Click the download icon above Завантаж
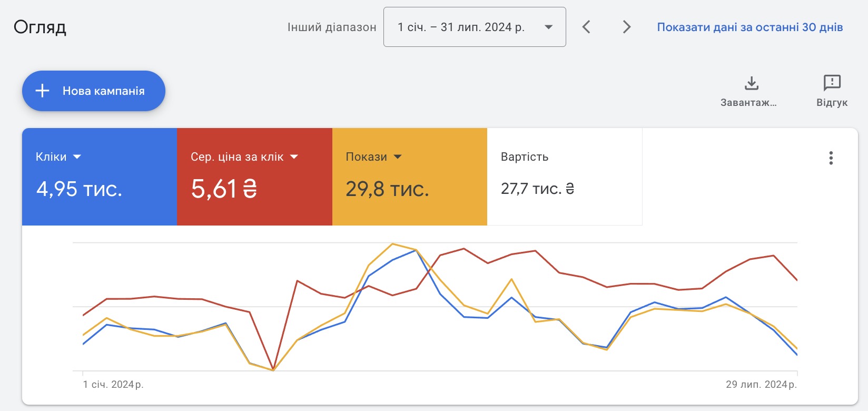Viewport: 868px width, 411px height. click(x=751, y=83)
